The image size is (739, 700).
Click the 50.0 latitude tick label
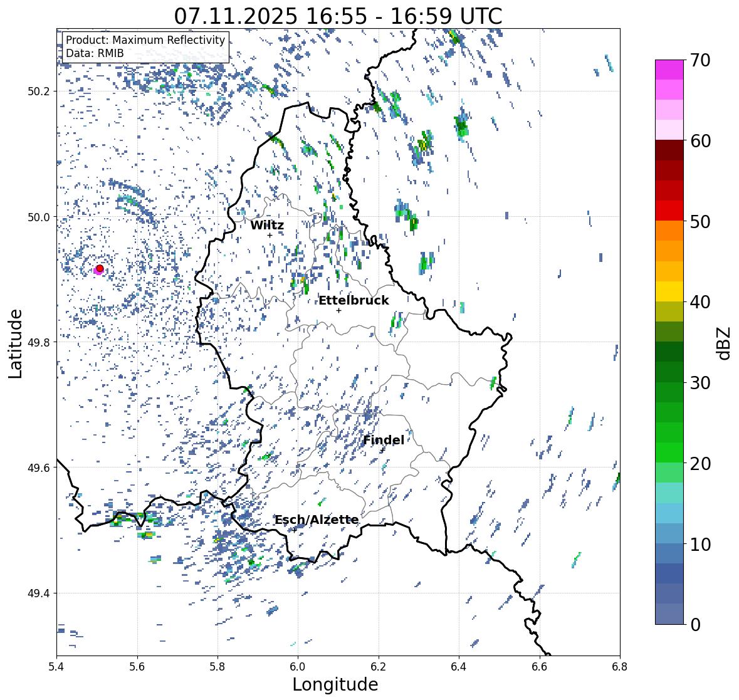point(38,217)
